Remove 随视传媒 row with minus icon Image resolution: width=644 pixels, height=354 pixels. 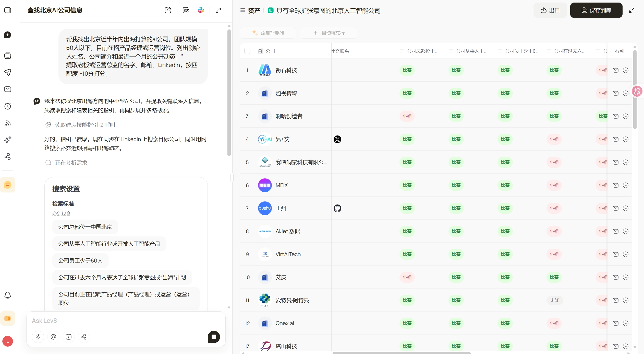coord(626,93)
